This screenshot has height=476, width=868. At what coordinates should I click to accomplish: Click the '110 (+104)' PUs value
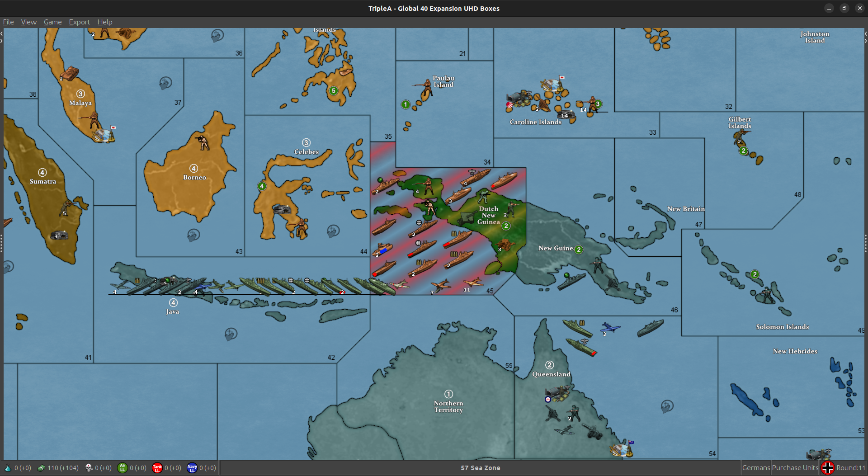63,468
